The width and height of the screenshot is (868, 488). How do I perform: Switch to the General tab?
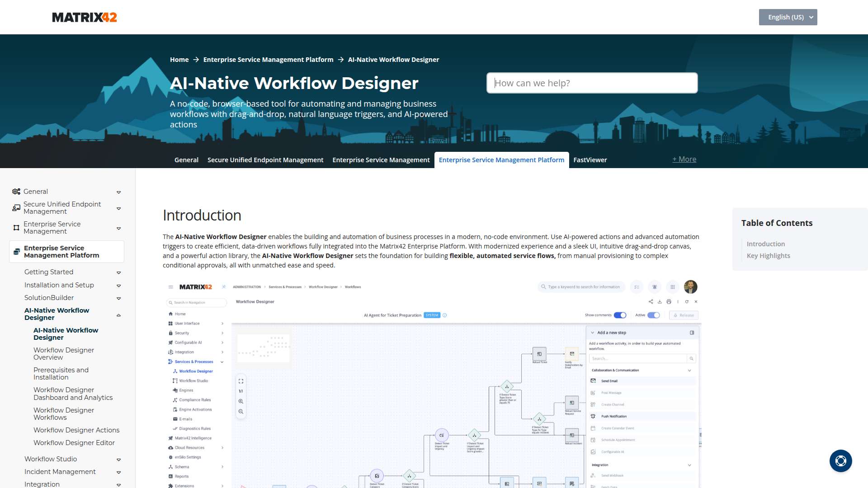point(186,160)
